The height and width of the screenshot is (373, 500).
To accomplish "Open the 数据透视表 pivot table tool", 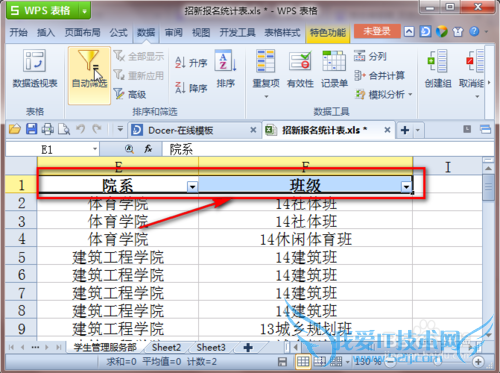I will coord(35,68).
